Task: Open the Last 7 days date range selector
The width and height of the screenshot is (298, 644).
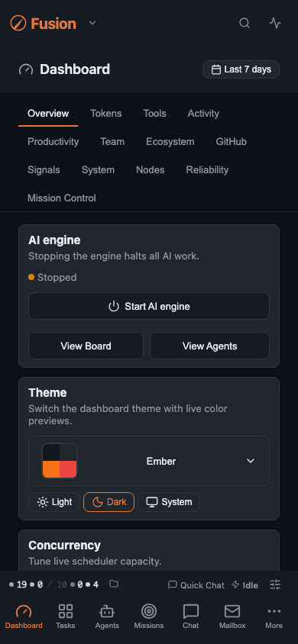Action: click(241, 69)
